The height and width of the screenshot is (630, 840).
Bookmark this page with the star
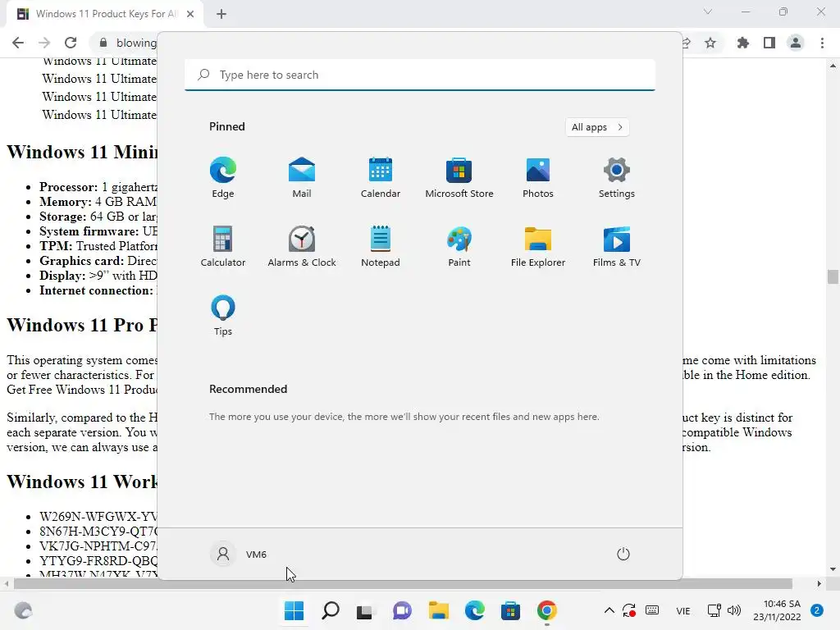click(710, 43)
